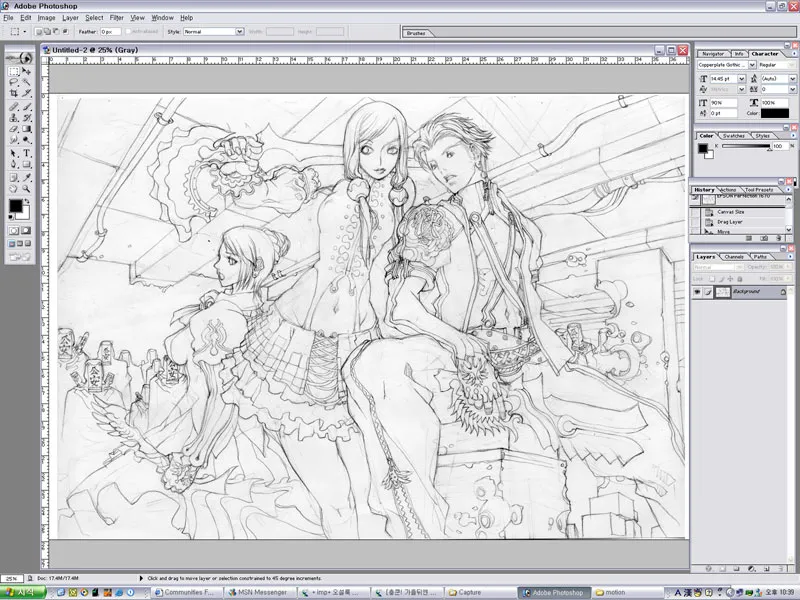
Task: Open the Style dropdown set to Normal
Action: (212, 31)
